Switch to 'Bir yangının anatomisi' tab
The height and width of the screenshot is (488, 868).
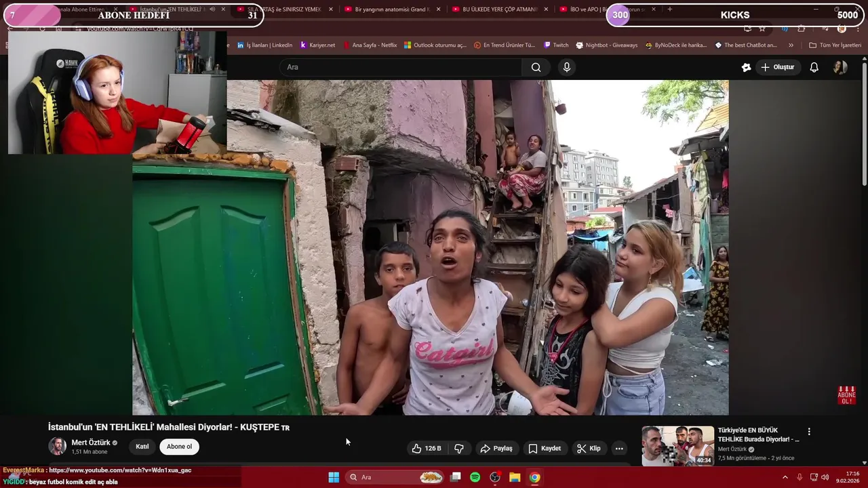pos(387,9)
